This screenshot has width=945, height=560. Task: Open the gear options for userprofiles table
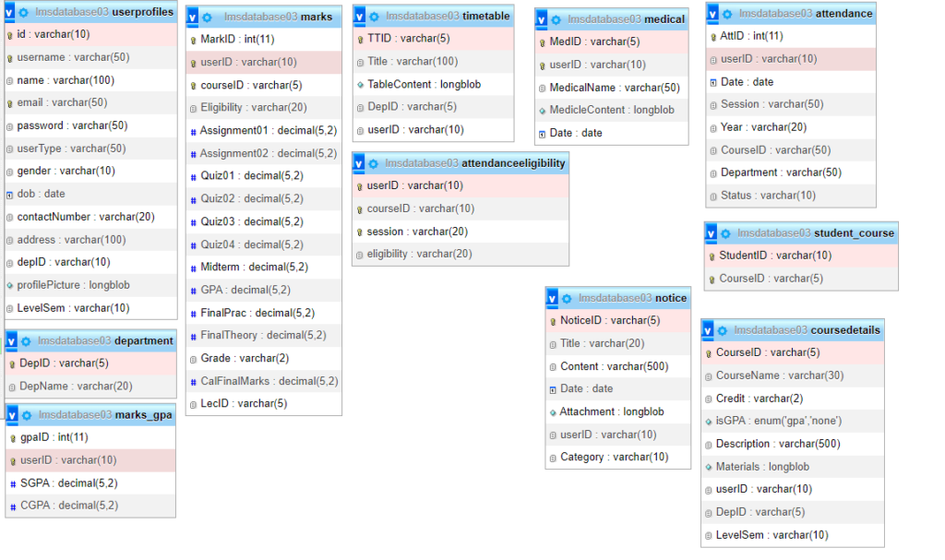(23, 12)
